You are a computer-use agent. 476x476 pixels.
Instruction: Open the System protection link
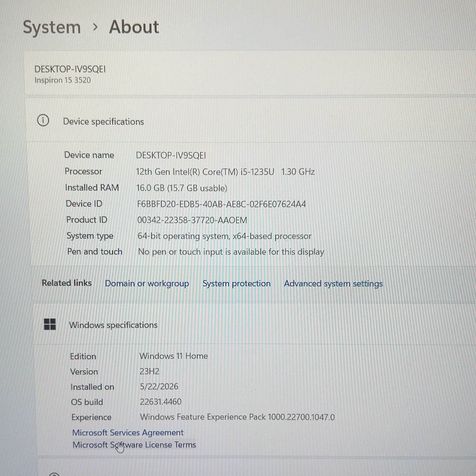pyautogui.click(x=236, y=283)
